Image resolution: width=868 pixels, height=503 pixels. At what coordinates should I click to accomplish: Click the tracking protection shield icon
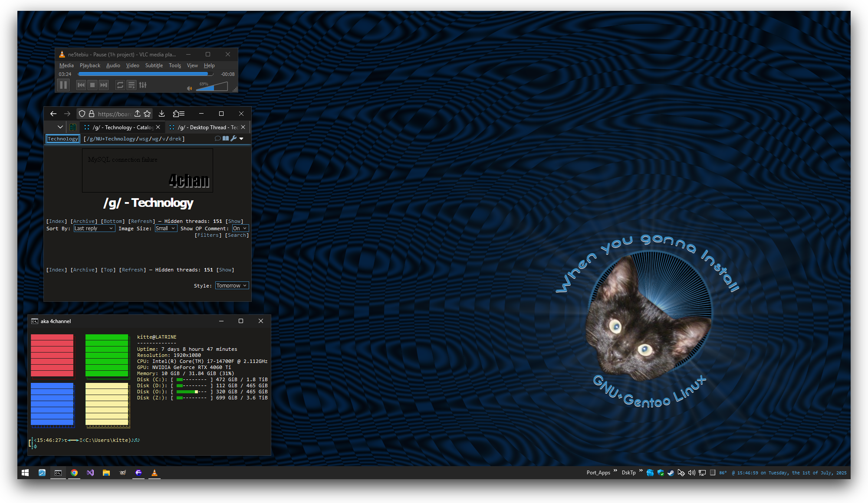82,114
